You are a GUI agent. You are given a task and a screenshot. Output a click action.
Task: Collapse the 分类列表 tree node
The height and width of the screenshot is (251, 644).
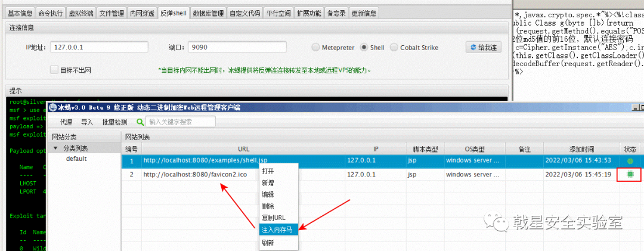[x=55, y=148]
